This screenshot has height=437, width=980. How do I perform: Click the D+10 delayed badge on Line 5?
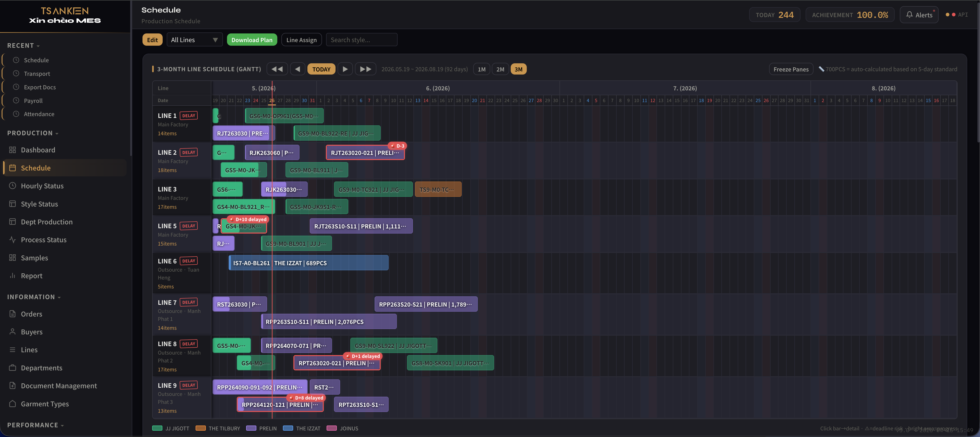coord(248,220)
